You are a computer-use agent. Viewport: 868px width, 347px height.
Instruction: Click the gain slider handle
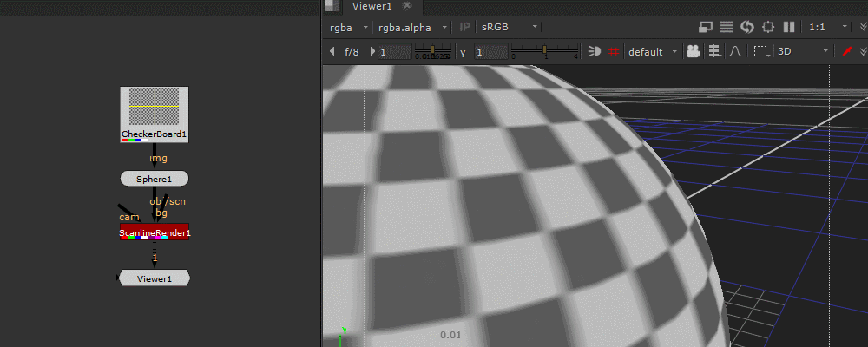[433, 49]
